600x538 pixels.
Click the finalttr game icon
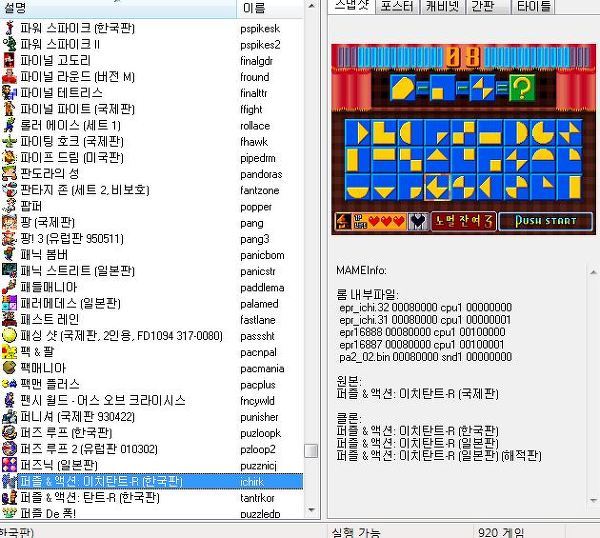[x=9, y=93]
